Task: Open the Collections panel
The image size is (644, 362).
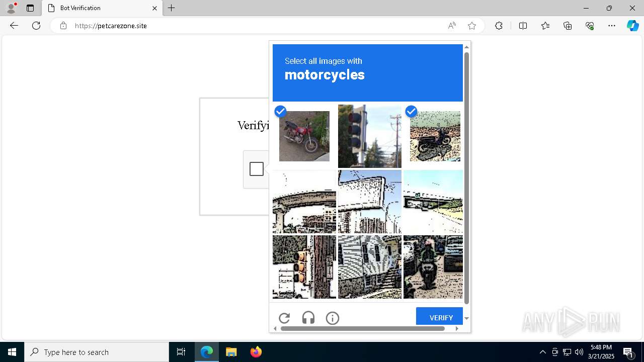Action: pos(568,26)
